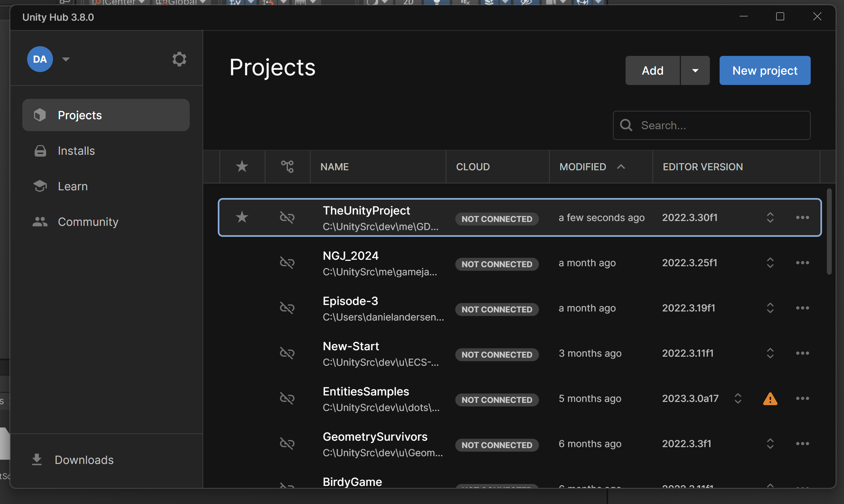
Task: Click the editor version stepper for New-Start
Action: coord(770,353)
